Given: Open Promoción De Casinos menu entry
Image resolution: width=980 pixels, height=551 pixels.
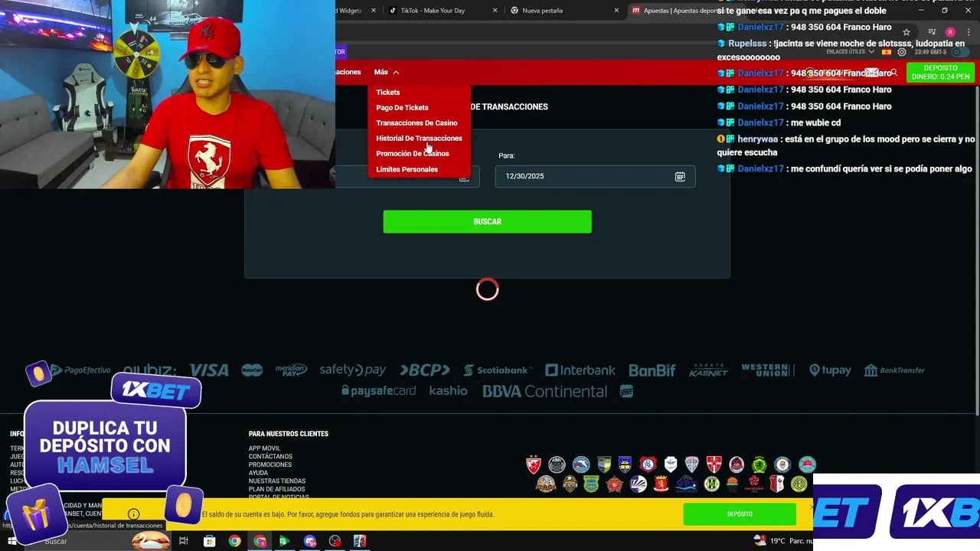Looking at the screenshot, I should tap(413, 154).
